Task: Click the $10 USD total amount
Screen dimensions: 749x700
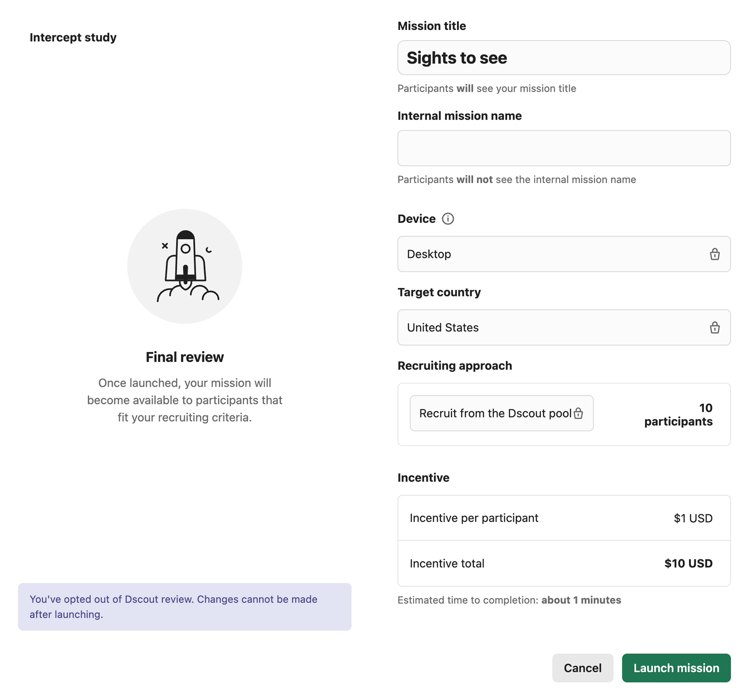Action: click(688, 564)
